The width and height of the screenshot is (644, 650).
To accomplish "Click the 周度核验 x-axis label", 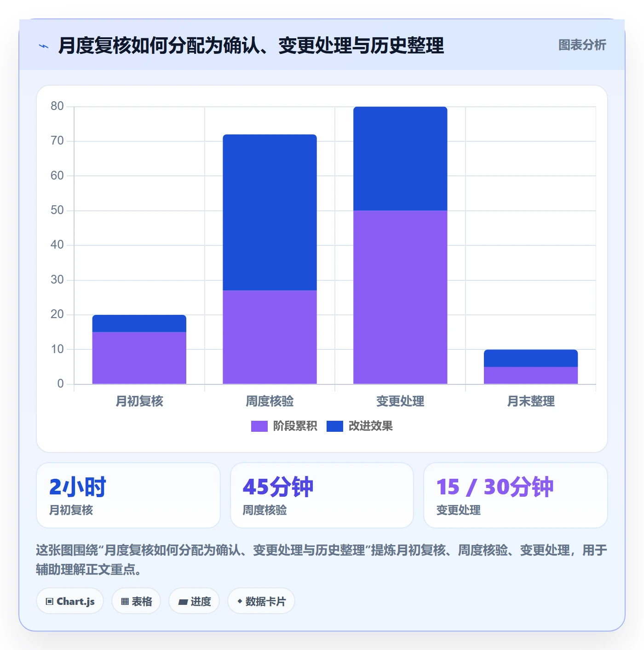I will [270, 401].
